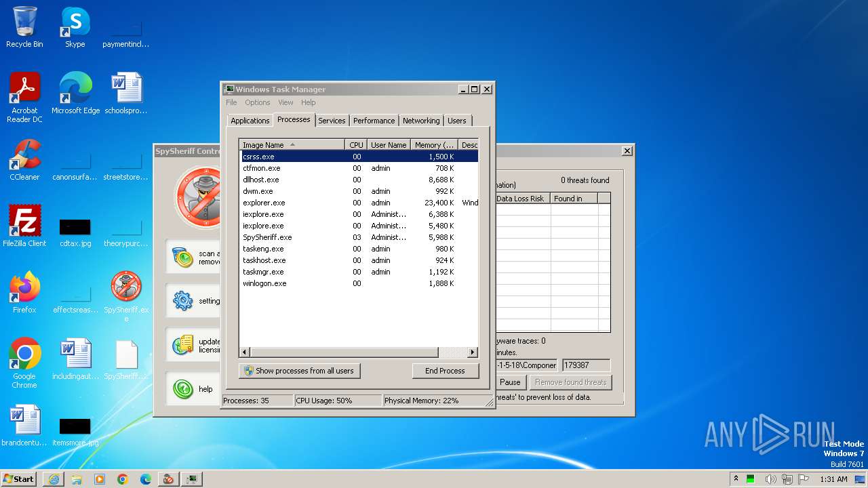The height and width of the screenshot is (488, 868).
Task: Switch to the Services tab
Action: click(332, 121)
